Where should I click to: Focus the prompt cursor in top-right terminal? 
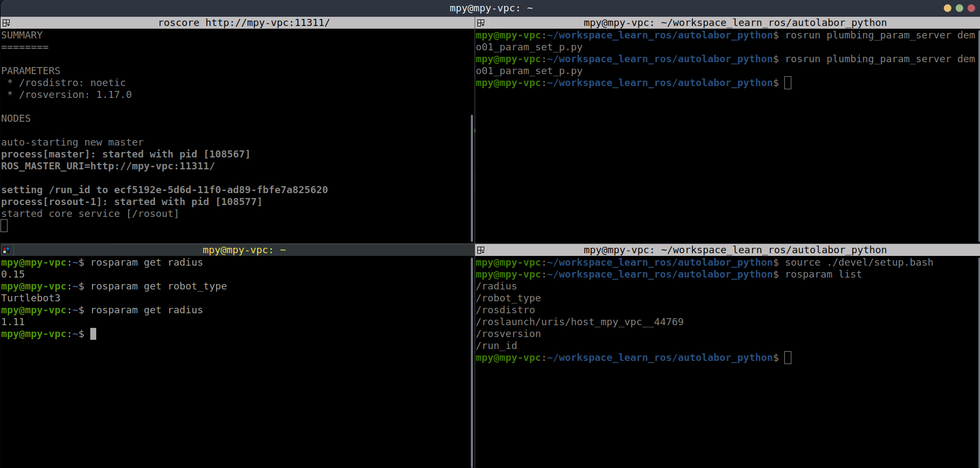[x=788, y=83]
